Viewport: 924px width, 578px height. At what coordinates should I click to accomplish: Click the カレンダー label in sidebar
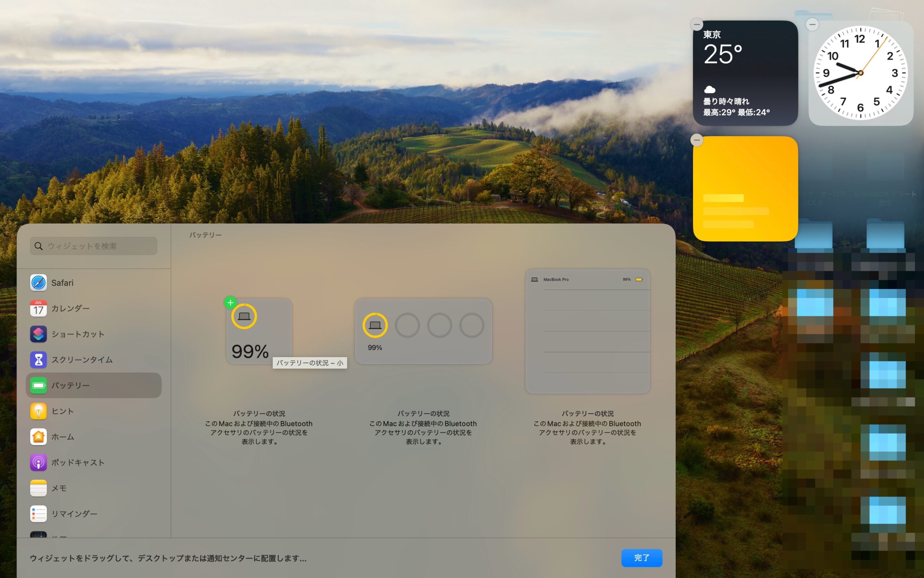tap(71, 308)
